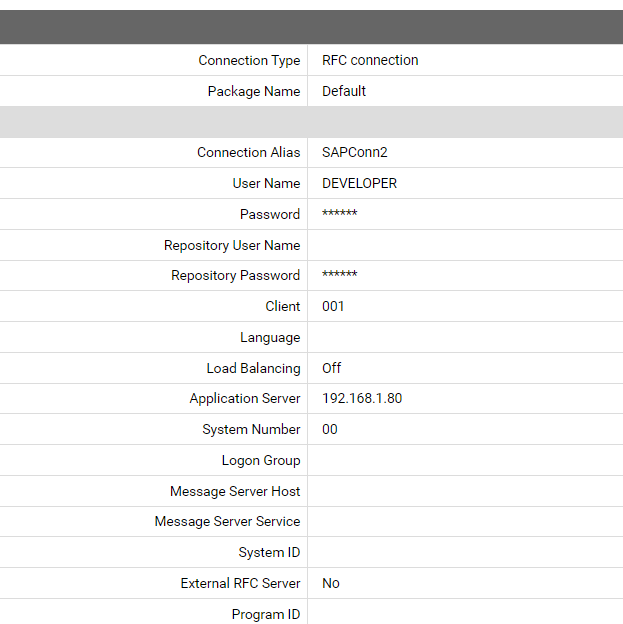Click the SAPConn2 connection alias
Image resolution: width=623 pixels, height=624 pixels.
pos(354,152)
